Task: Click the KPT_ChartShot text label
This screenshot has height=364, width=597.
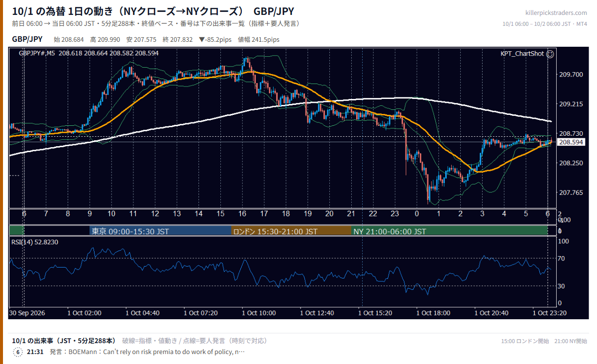Action: [522, 54]
